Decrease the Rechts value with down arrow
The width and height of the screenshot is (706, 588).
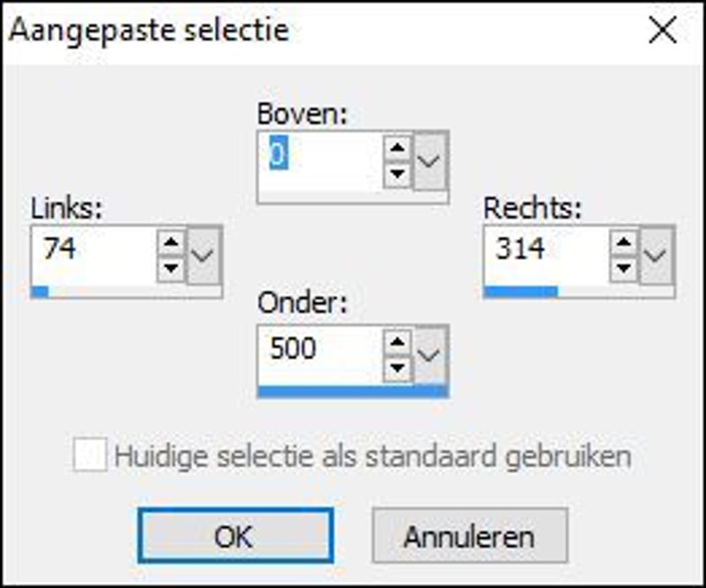pos(625,266)
